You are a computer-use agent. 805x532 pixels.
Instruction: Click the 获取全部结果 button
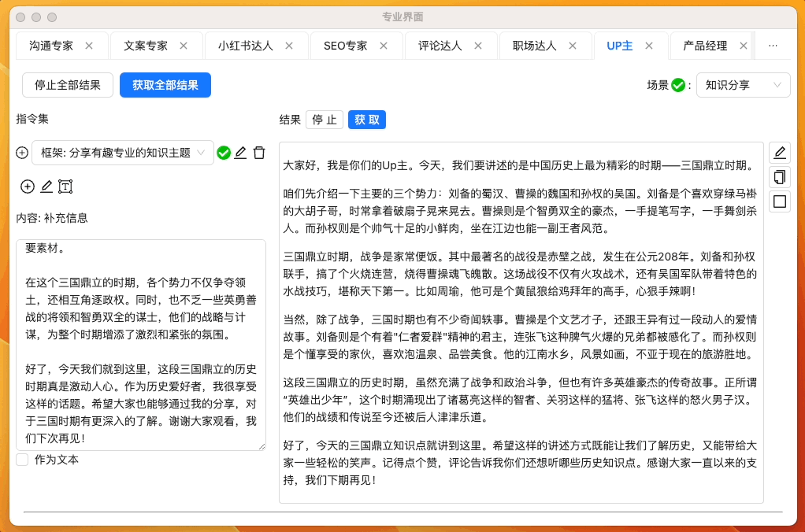tap(165, 85)
